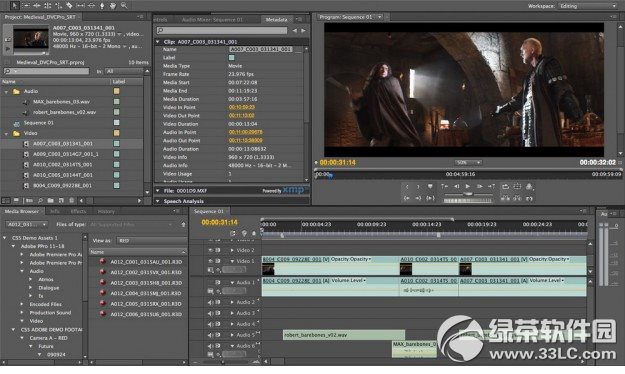Viewport: 625px width, 374px height.
Task: Click Set In Point in Program monitor
Action: click(x=407, y=186)
